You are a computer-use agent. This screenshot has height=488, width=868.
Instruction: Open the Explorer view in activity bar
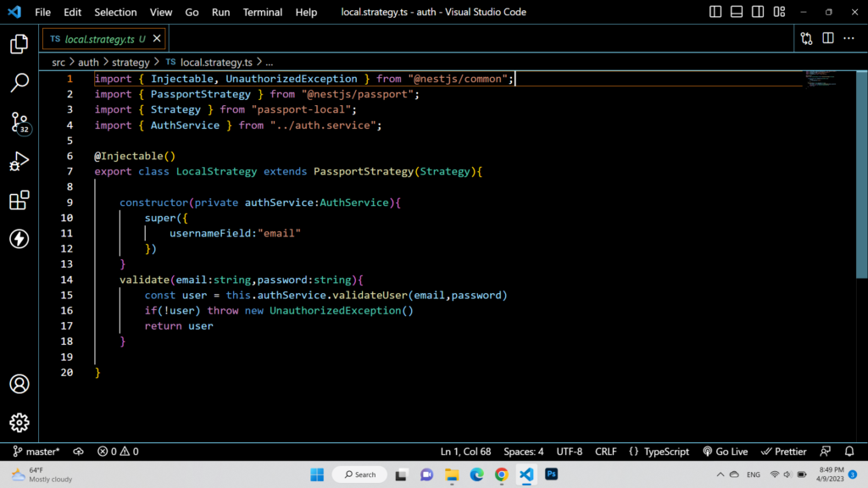point(19,44)
